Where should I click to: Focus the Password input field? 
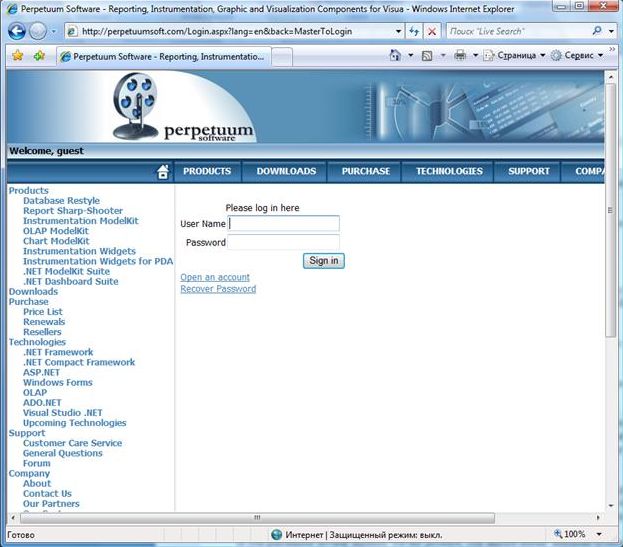[284, 242]
